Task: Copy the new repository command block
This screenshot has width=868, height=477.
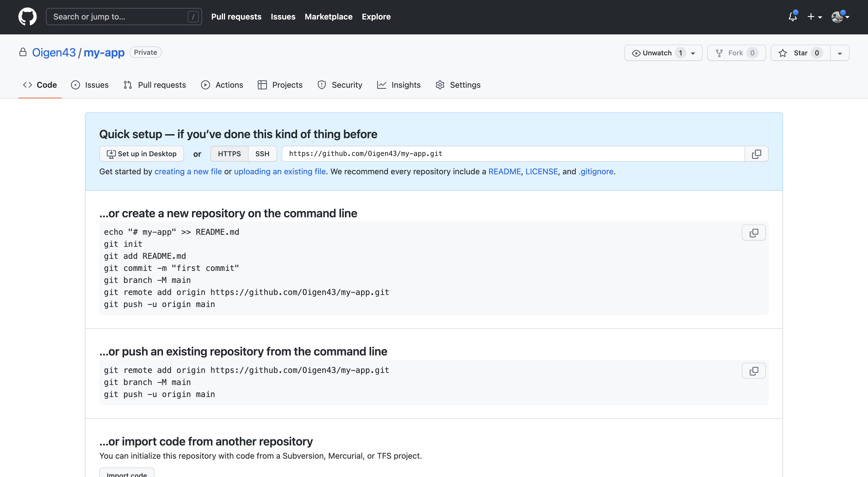Action: pos(753,232)
